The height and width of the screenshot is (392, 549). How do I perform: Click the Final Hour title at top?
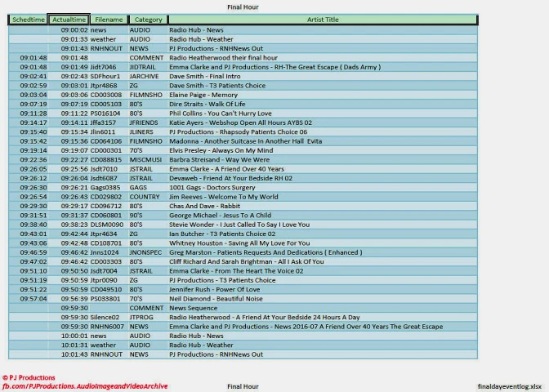(x=243, y=7)
